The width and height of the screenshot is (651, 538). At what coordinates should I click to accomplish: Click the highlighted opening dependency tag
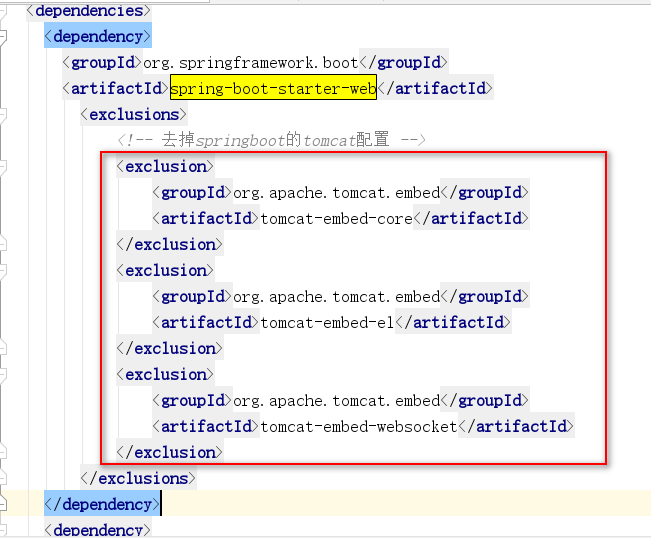coord(98,37)
